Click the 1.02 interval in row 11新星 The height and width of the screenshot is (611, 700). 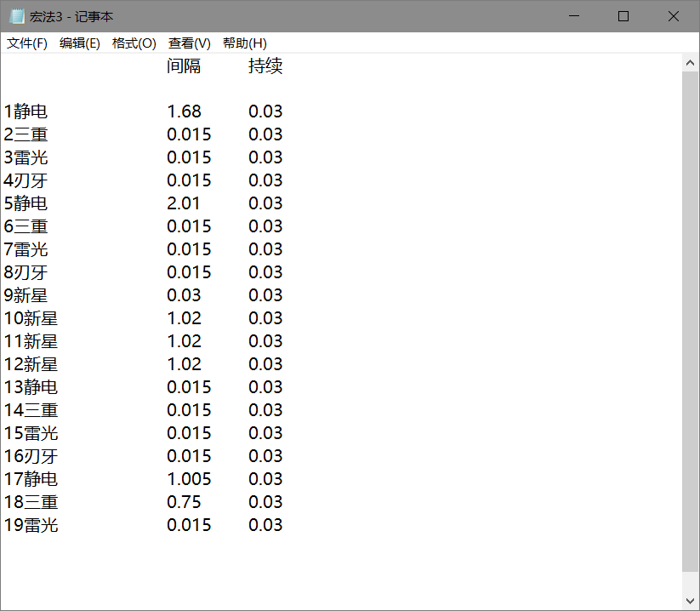click(184, 341)
